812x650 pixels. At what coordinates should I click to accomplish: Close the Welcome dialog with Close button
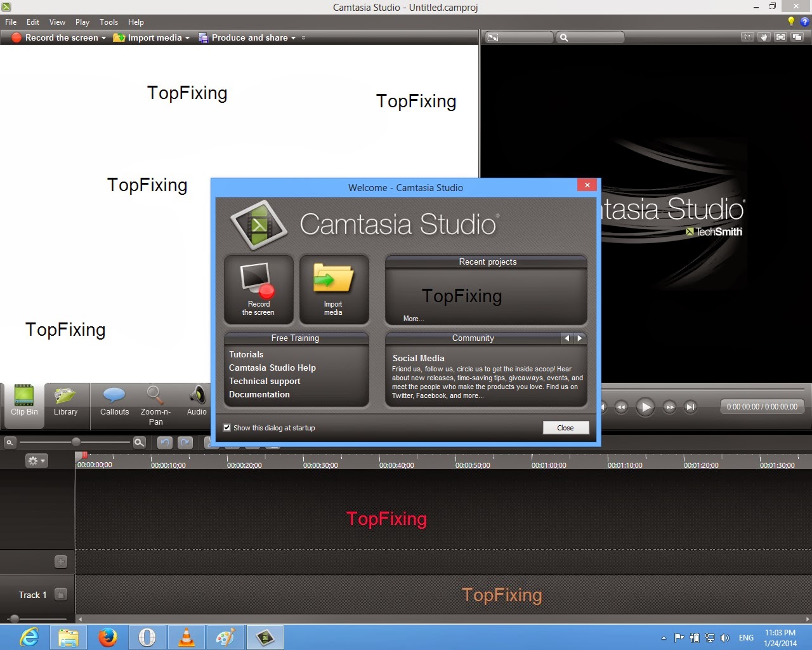tap(565, 428)
